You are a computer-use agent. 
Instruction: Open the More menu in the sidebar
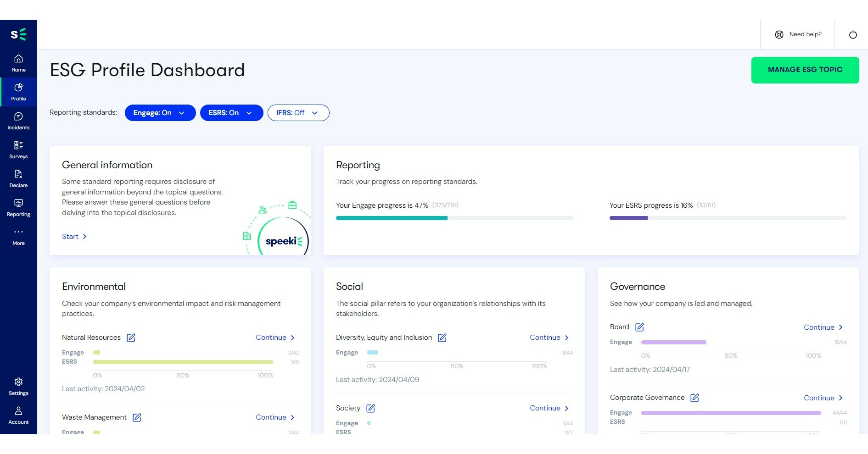pos(18,236)
